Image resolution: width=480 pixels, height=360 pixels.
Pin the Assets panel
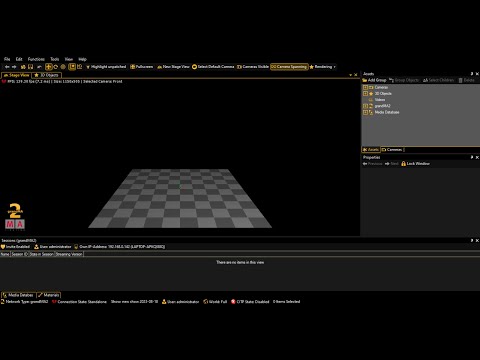point(472,74)
